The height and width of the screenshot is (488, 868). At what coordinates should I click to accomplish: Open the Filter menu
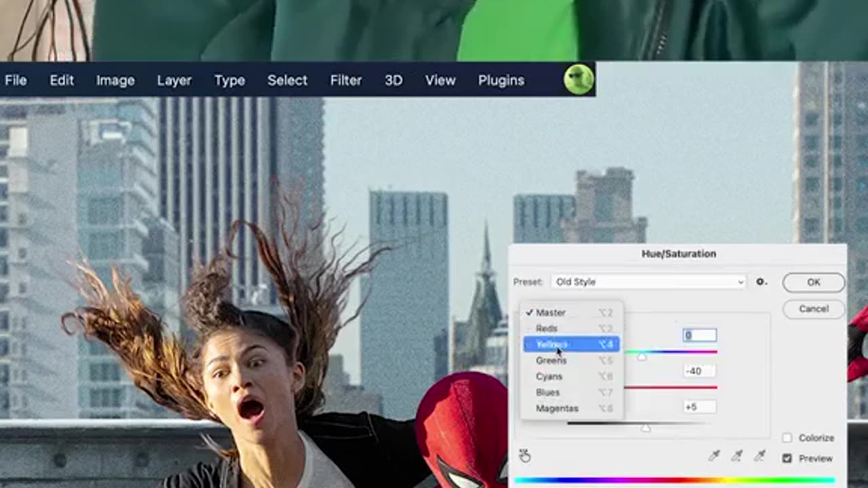click(346, 80)
